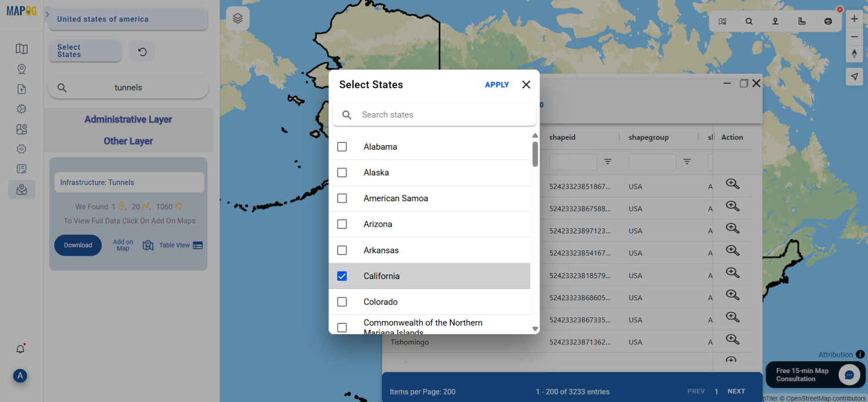This screenshot has width=868, height=402.
Task: Click the APPLY button in Select States dialog
Action: tap(497, 84)
